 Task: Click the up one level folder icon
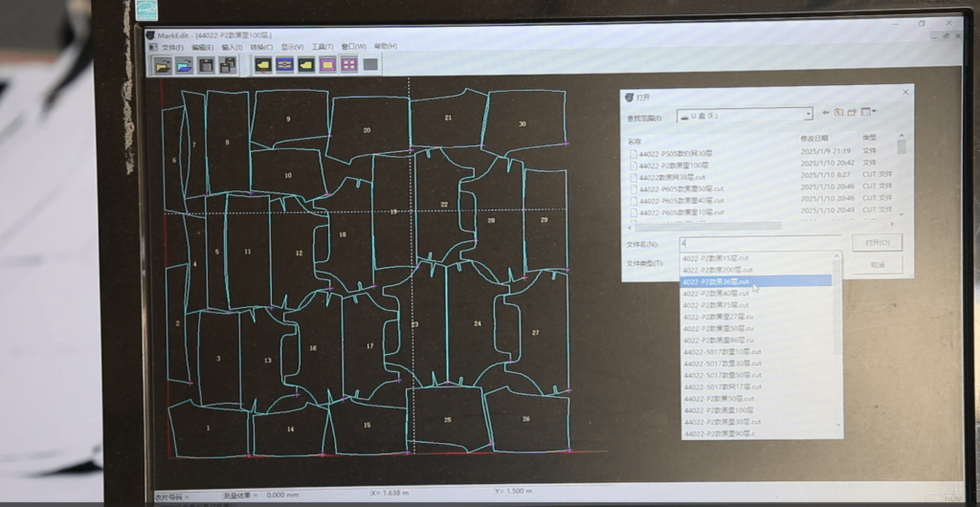[838, 113]
